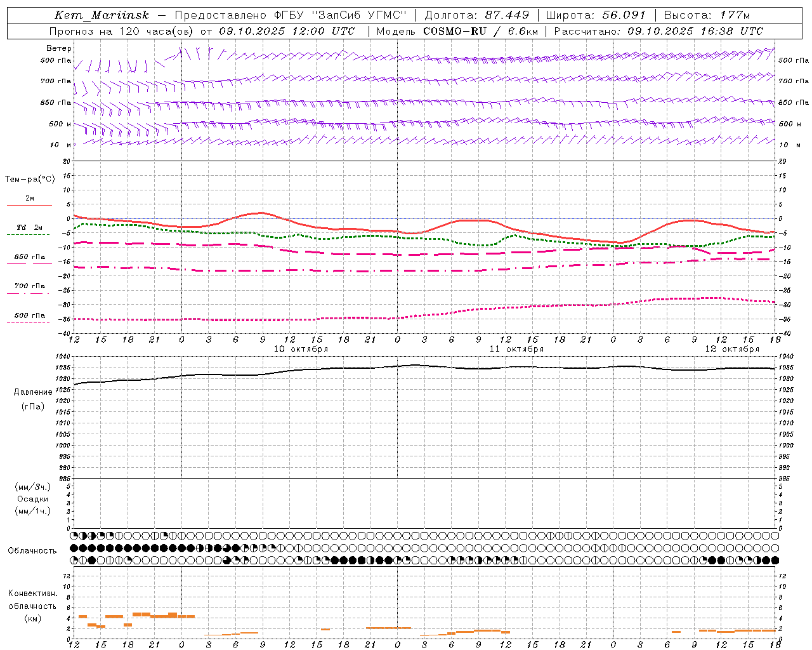
Task: Click the dotted pink legend line under 500 гПа
Action: [x=29, y=323]
